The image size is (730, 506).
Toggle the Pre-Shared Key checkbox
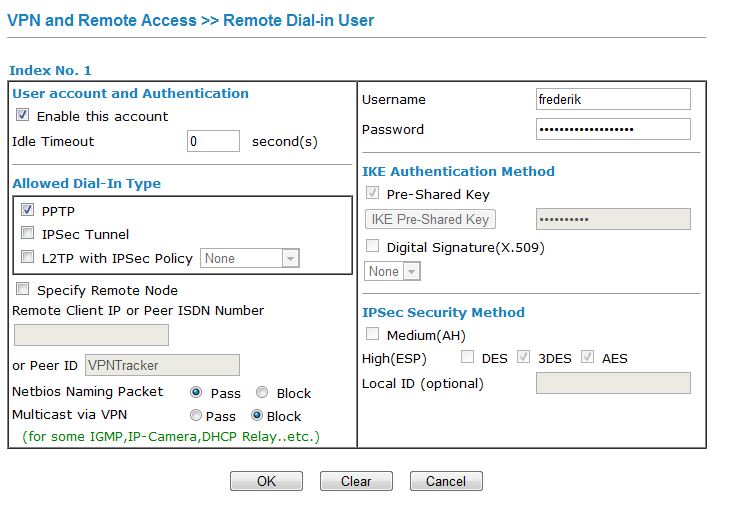pyautogui.click(x=373, y=194)
